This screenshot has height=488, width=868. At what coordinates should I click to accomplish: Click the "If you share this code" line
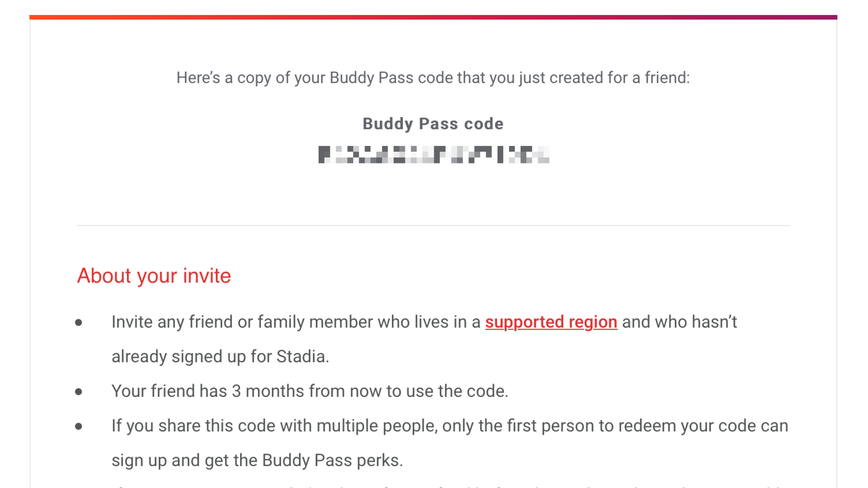(x=450, y=426)
